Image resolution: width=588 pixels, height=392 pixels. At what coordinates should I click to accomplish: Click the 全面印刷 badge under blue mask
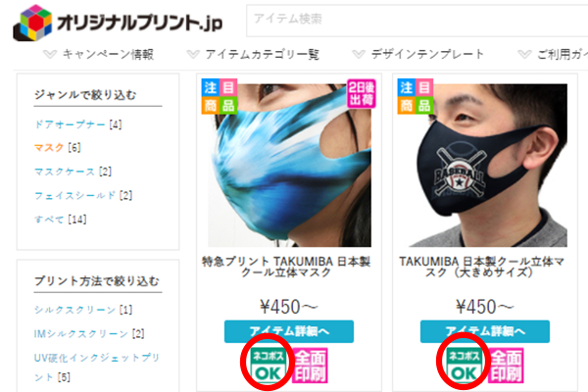coord(310,366)
